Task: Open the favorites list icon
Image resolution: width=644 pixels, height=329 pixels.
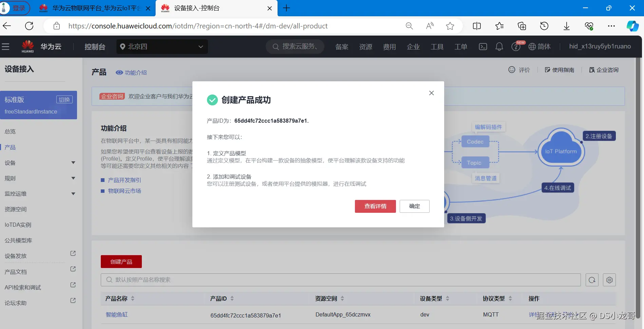Action: point(499,26)
